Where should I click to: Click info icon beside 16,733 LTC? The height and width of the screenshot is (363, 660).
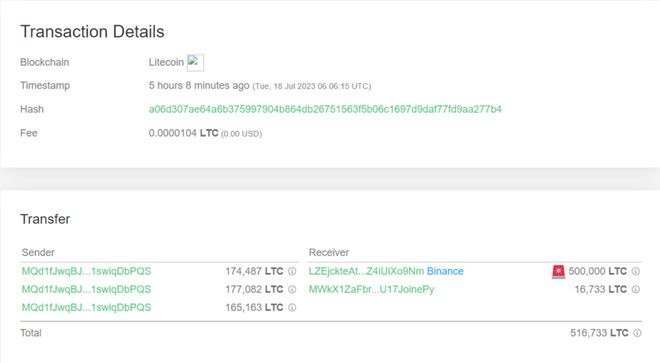tap(636, 289)
